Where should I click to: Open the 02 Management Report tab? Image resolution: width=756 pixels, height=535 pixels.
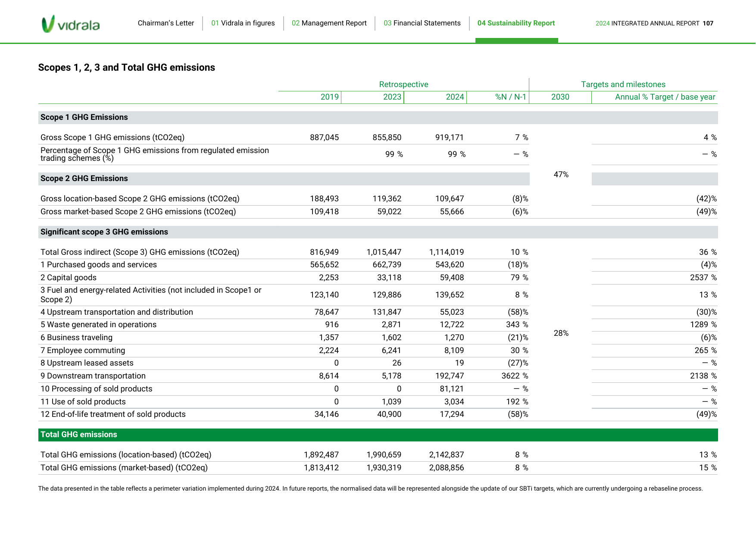tap(329, 23)
